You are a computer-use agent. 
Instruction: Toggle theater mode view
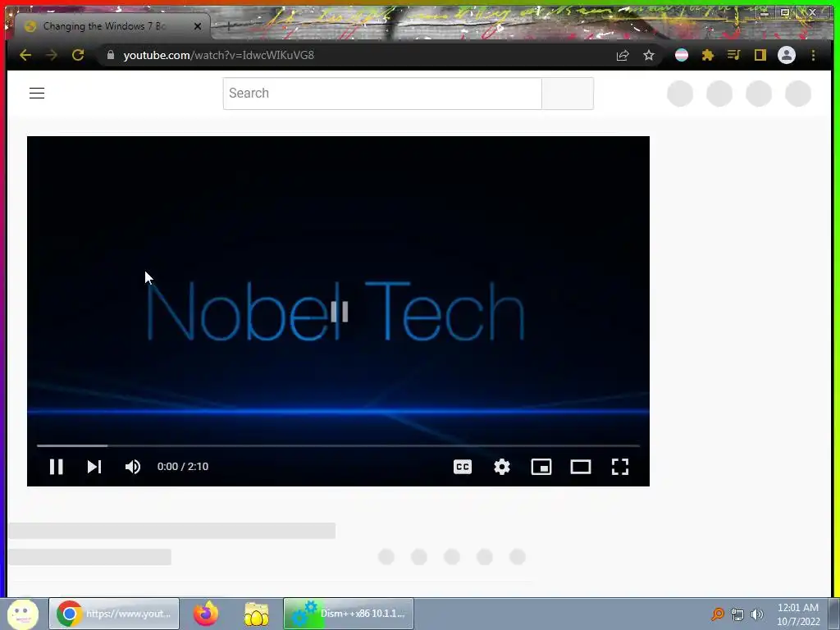click(x=581, y=467)
